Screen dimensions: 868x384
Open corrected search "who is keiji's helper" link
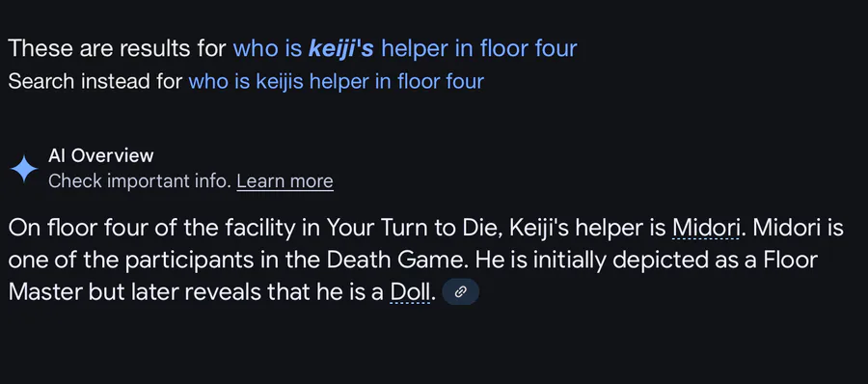[x=405, y=49]
